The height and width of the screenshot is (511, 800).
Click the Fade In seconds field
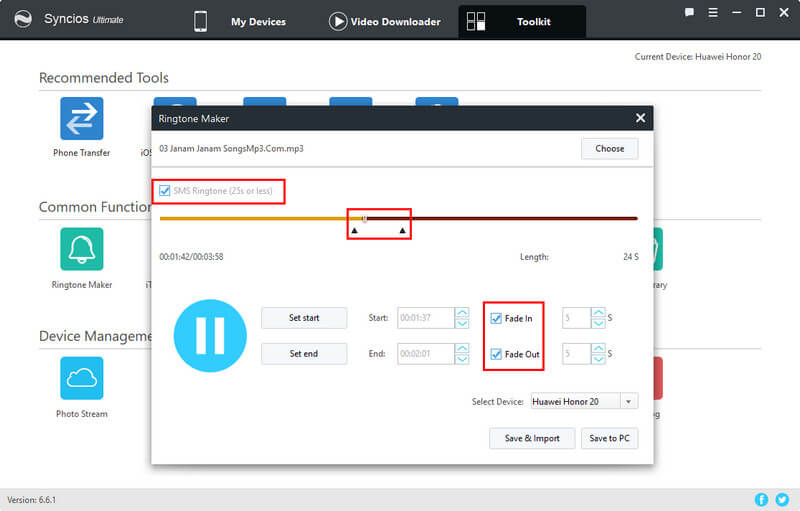576,318
